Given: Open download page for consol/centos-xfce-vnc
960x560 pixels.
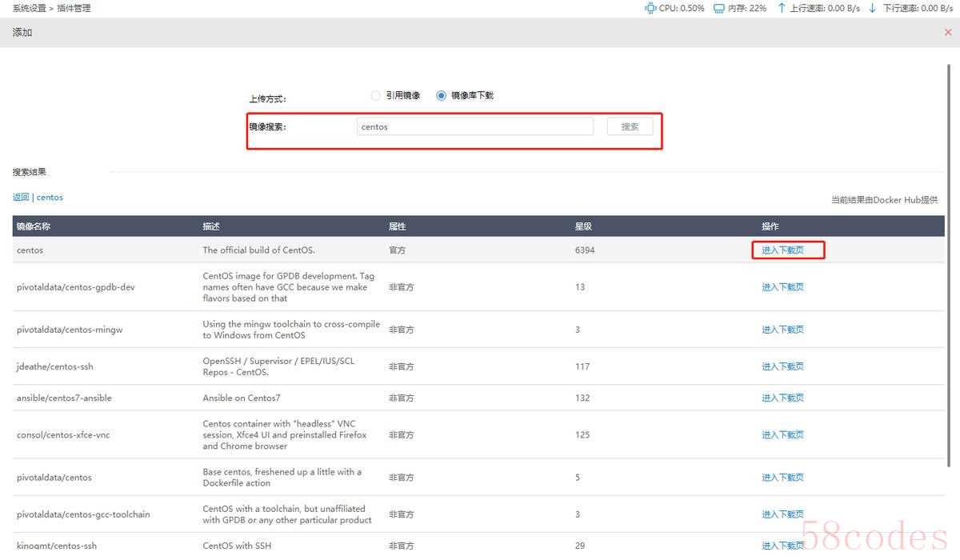Looking at the screenshot, I should pos(782,435).
